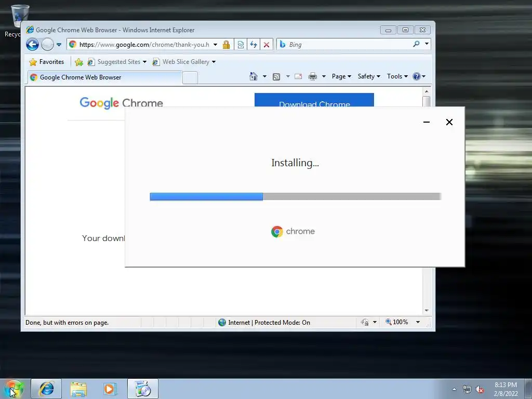
Task: Launch Windows Media Player from taskbar
Action: click(110, 389)
